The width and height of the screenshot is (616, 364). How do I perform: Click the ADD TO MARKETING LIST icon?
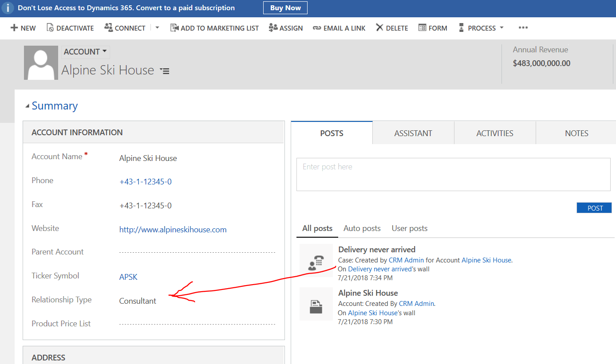[174, 28]
